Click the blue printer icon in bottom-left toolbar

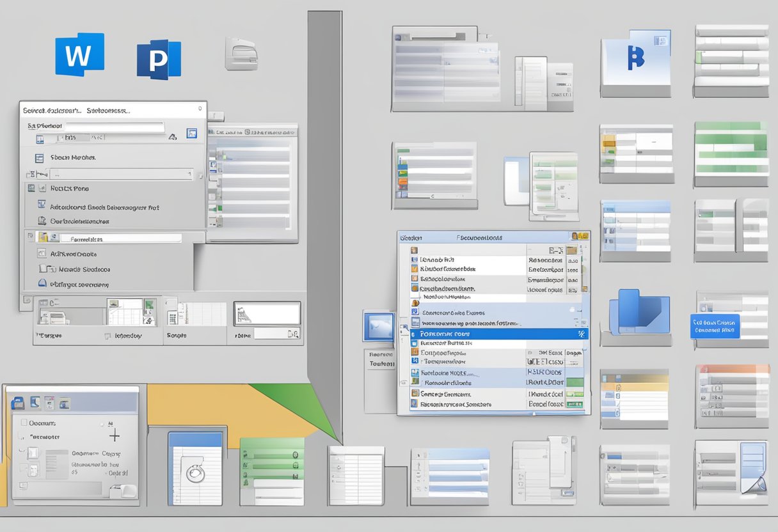coord(18,403)
